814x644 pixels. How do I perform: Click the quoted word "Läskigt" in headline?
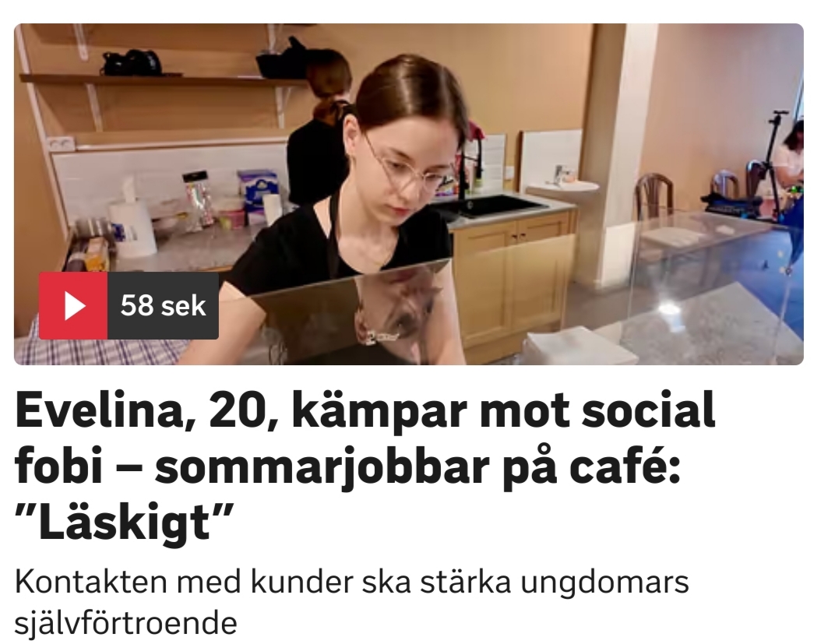pyautogui.click(x=124, y=522)
